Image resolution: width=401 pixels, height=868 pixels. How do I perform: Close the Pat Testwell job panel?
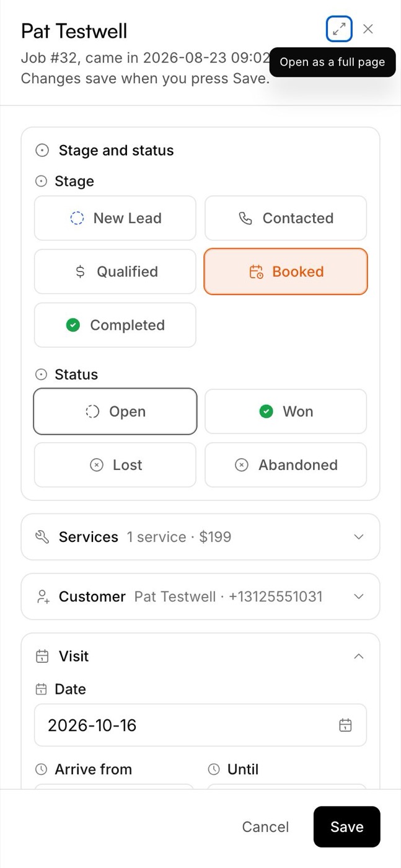point(368,29)
